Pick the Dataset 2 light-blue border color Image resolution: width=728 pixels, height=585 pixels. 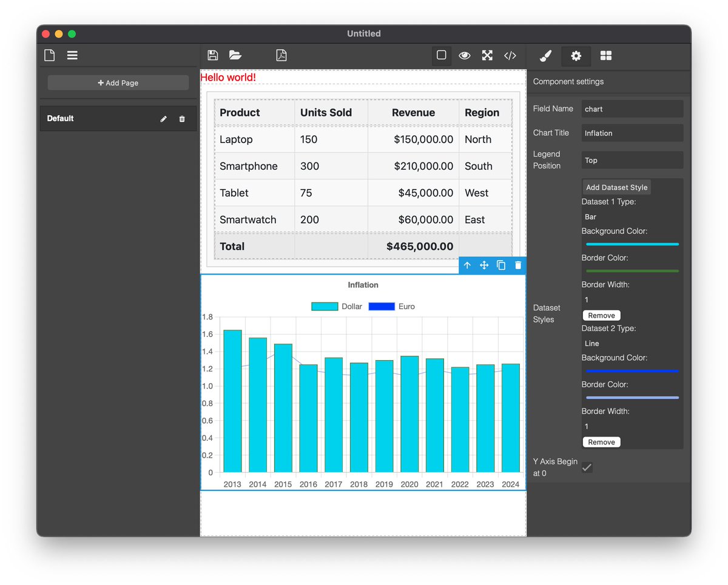[x=632, y=398]
